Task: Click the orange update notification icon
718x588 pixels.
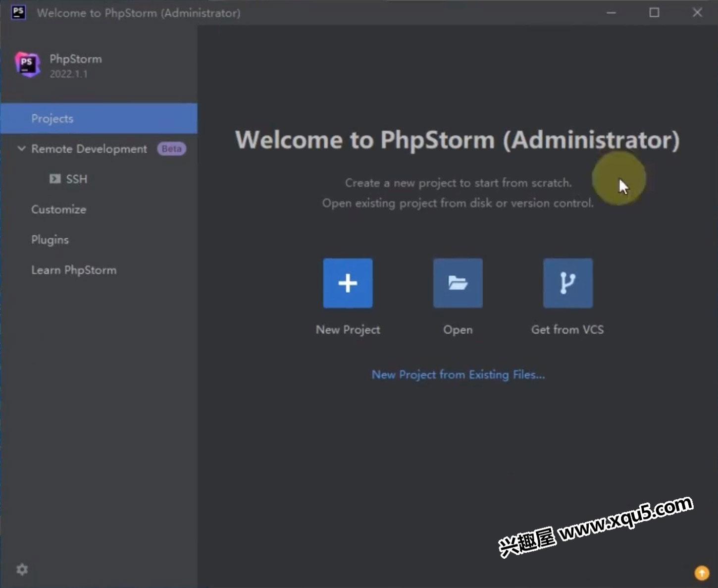Action: pyautogui.click(x=701, y=573)
